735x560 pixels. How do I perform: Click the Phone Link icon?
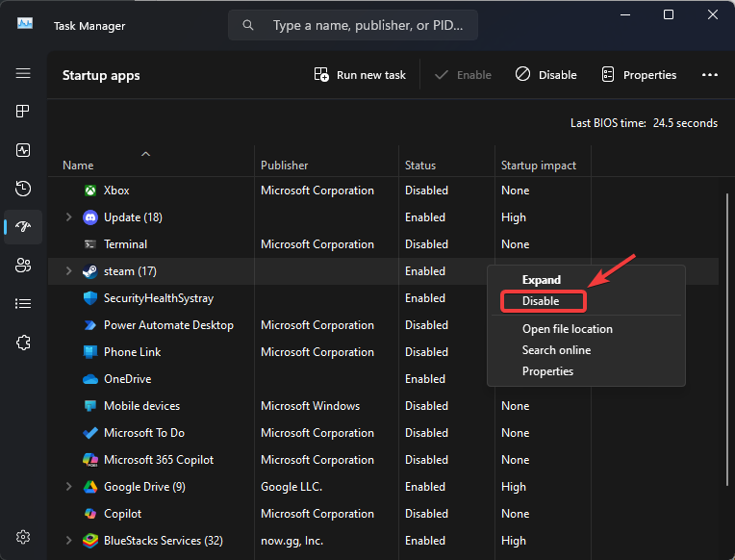tap(90, 352)
